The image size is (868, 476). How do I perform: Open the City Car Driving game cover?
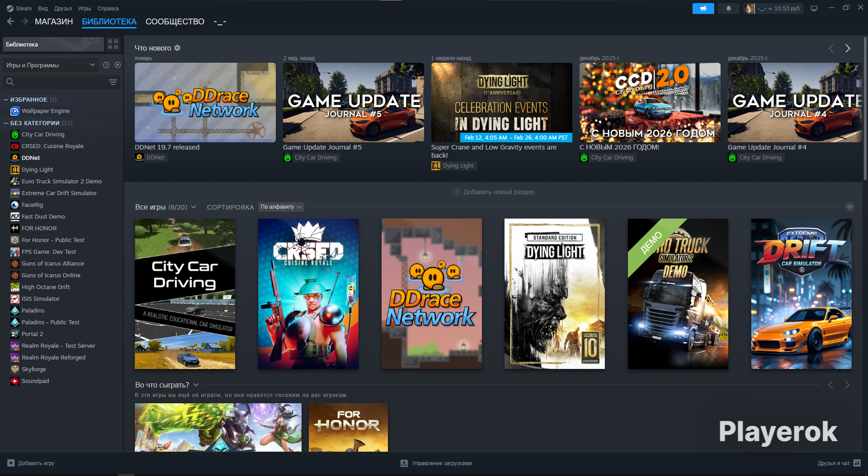click(x=185, y=294)
